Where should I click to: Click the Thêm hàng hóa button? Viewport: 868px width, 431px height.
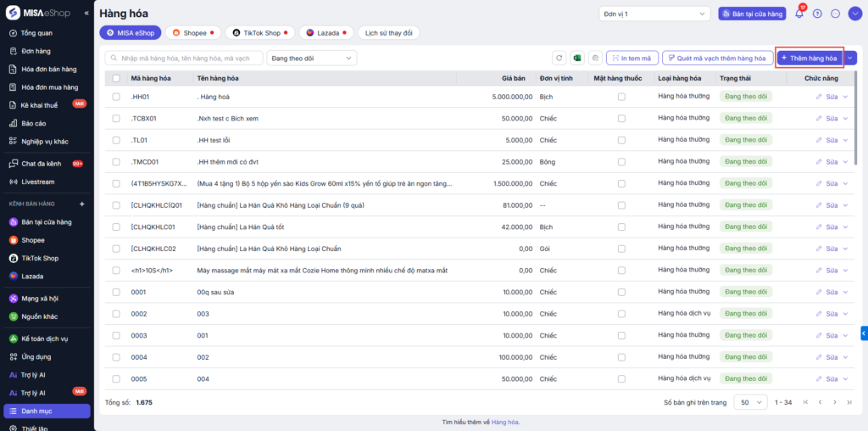tap(809, 58)
